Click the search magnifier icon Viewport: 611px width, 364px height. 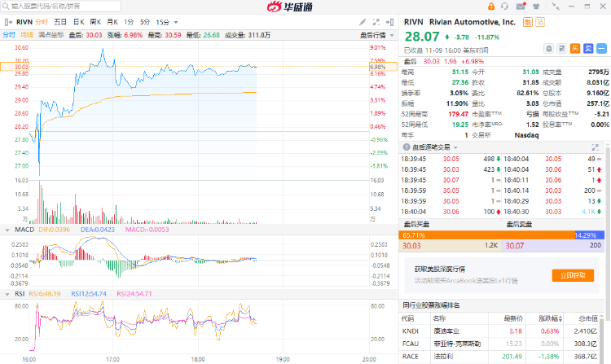click(x=6, y=7)
